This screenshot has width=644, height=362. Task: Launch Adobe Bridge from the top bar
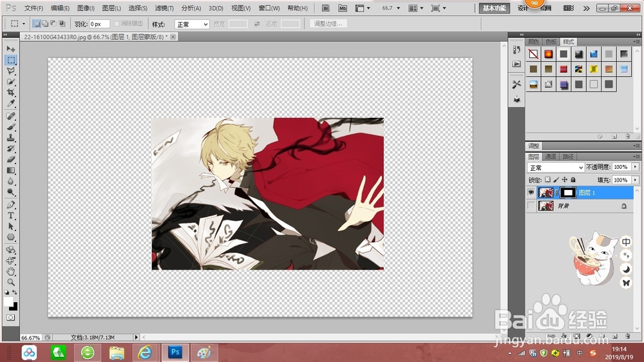[326, 8]
